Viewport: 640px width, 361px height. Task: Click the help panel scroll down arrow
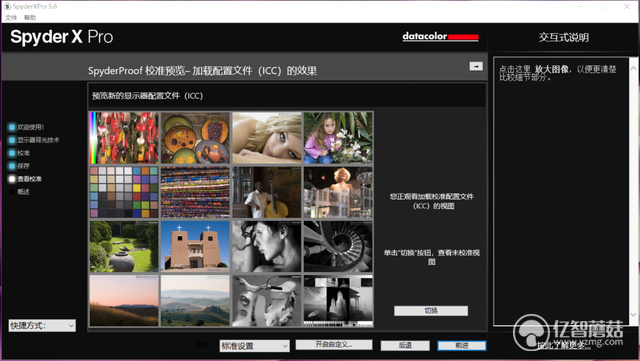click(633, 314)
